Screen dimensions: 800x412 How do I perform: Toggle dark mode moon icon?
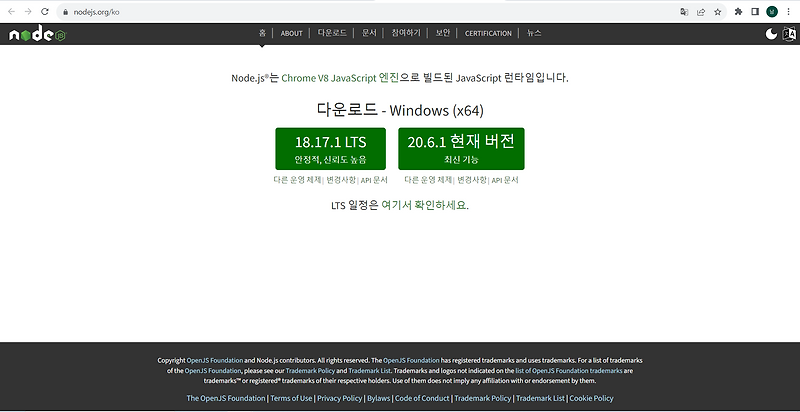771,34
